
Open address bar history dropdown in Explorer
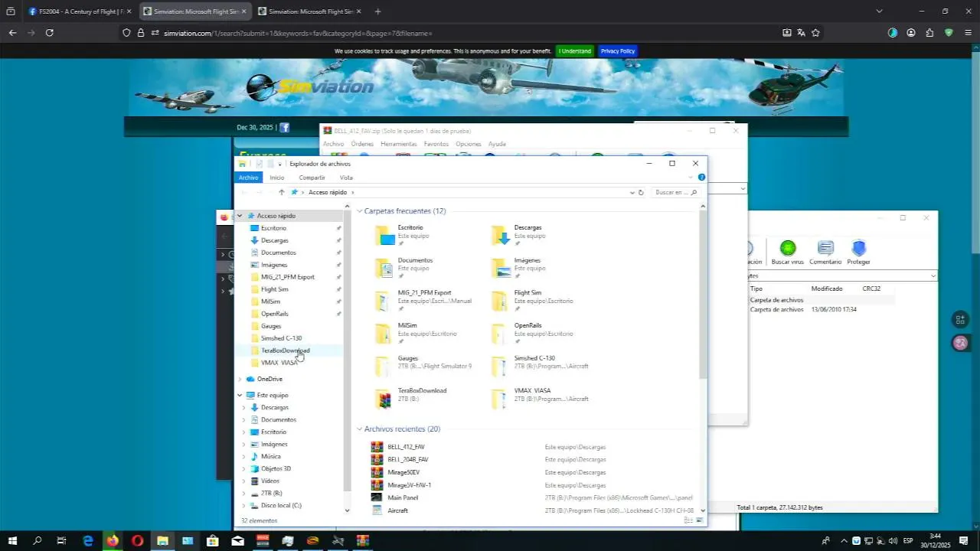click(x=632, y=192)
